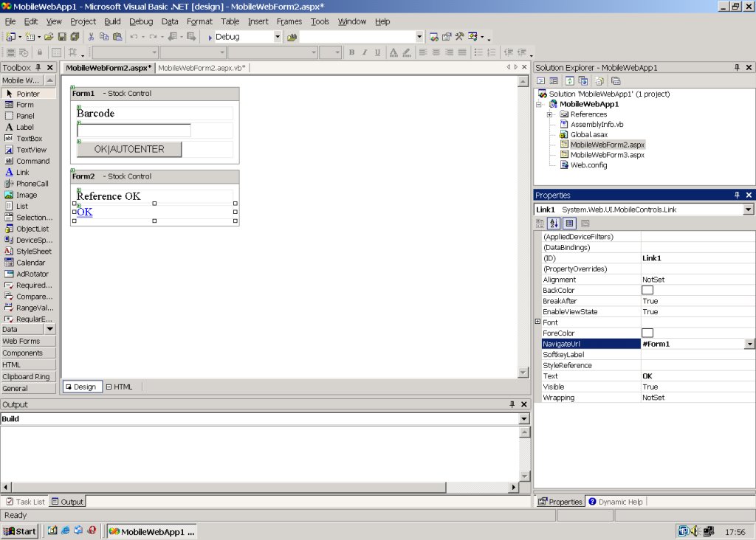Screen dimensions: 756x540
Task: Open the Debug menu
Action: (x=141, y=21)
